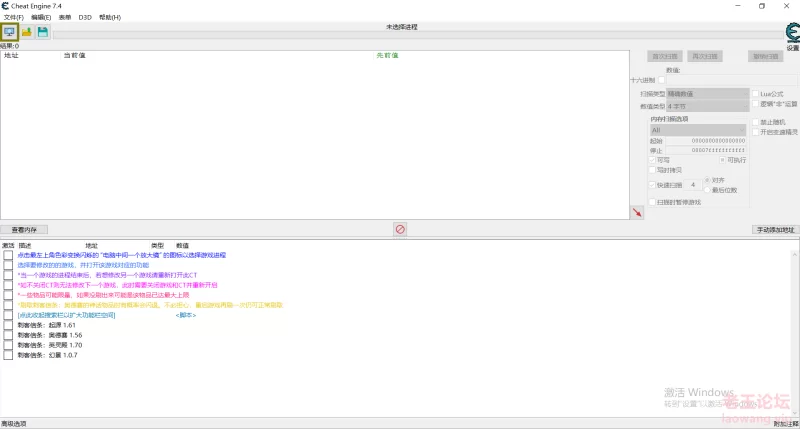Open a cheat table folder icon
This screenshot has width=800, height=429.
coord(27,32)
